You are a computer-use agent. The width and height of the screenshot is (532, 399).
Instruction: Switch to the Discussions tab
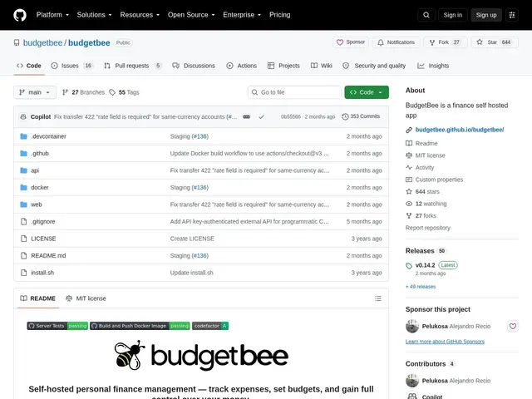tap(194, 66)
